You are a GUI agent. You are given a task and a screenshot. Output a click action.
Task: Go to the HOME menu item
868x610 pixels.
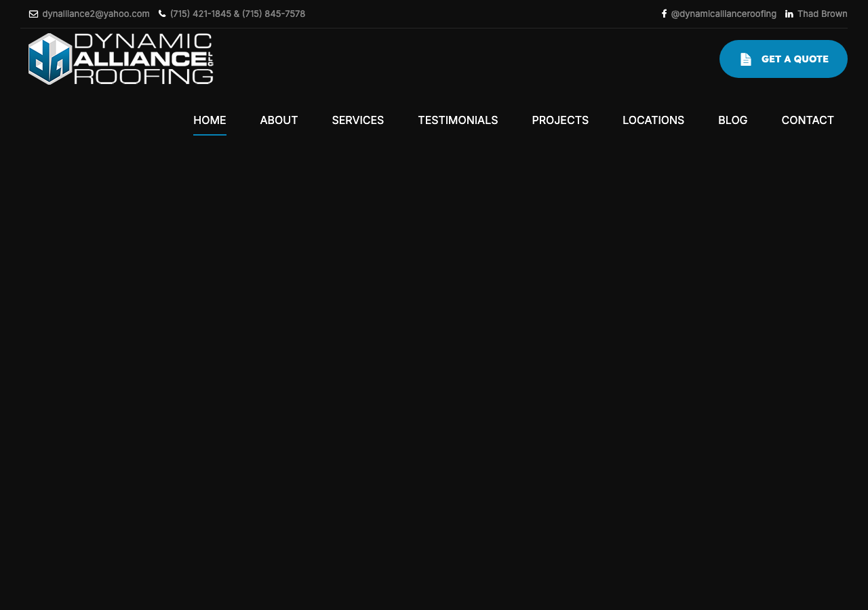210,120
